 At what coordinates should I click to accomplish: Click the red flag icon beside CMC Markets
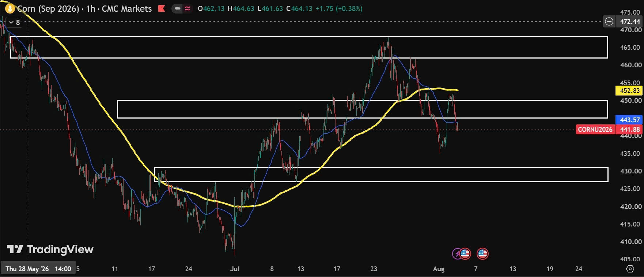coord(161,8)
